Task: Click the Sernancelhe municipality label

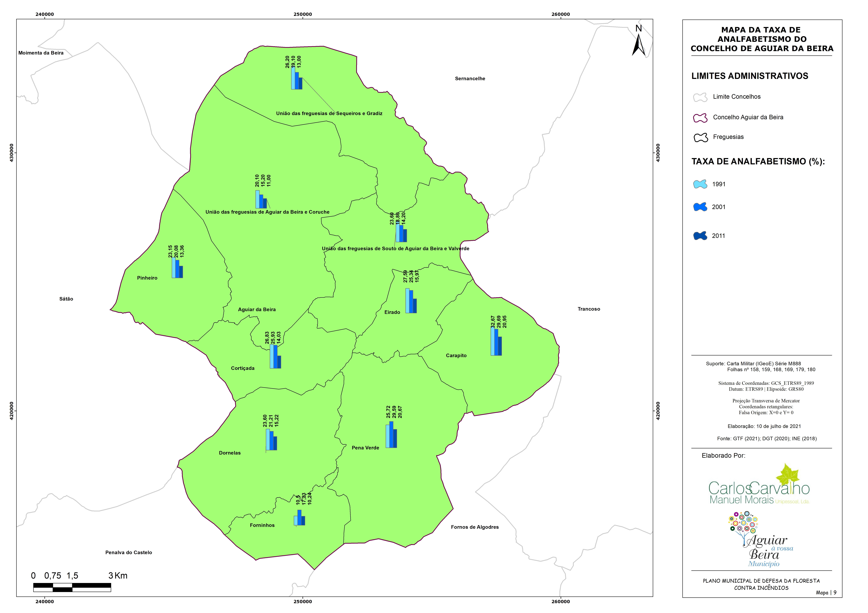Action: coord(470,79)
